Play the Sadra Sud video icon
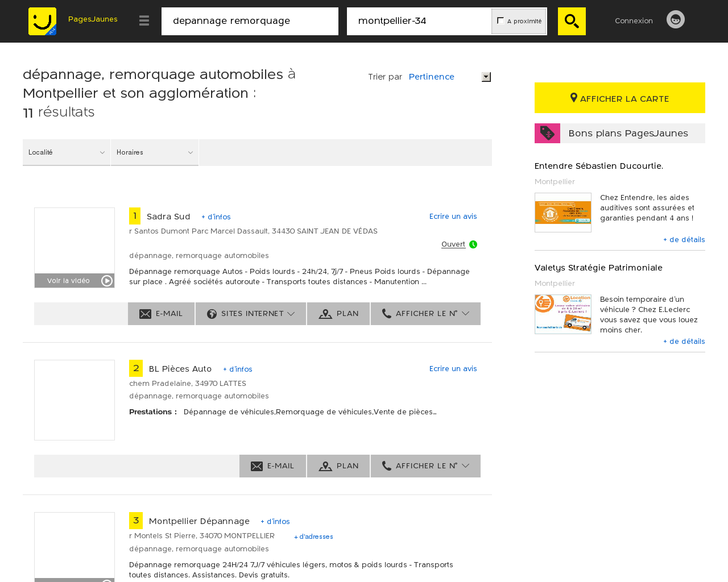 click(107, 281)
